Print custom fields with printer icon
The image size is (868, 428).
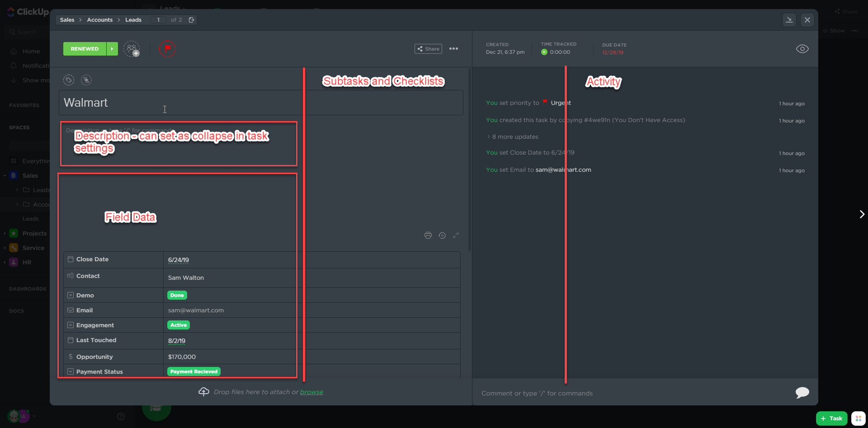pos(428,235)
